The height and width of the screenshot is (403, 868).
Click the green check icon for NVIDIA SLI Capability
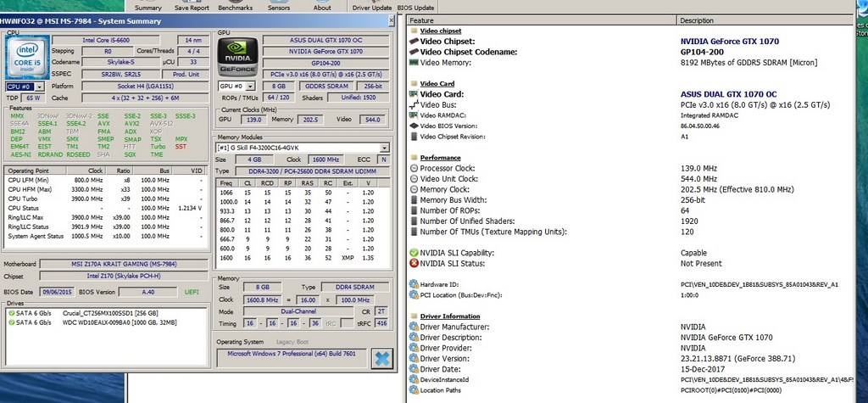(x=414, y=253)
